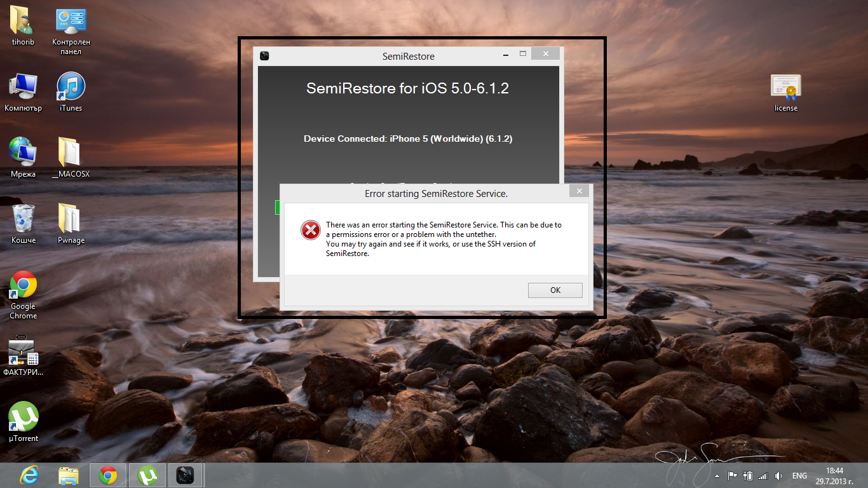Close the SemiRestore main window
Viewport: 868px width, 488px height.
(x=545, y=54)
